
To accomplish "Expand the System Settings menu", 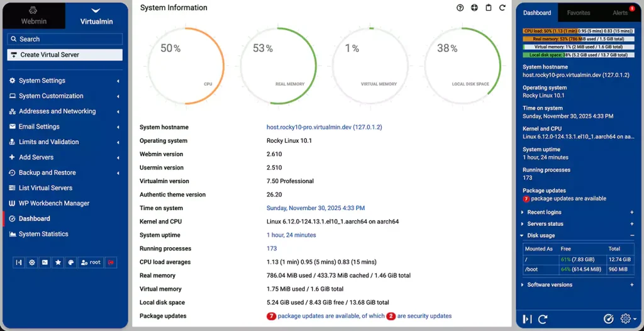I will (42, 81).
